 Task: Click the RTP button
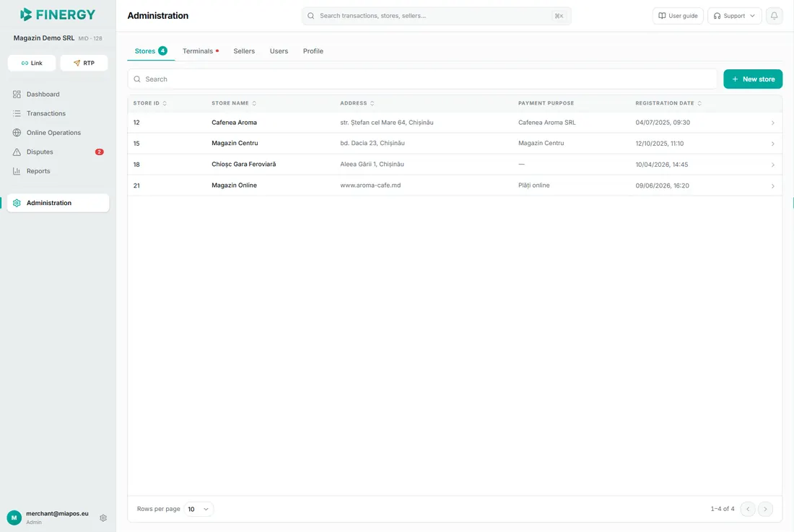(x=84, y=64)
